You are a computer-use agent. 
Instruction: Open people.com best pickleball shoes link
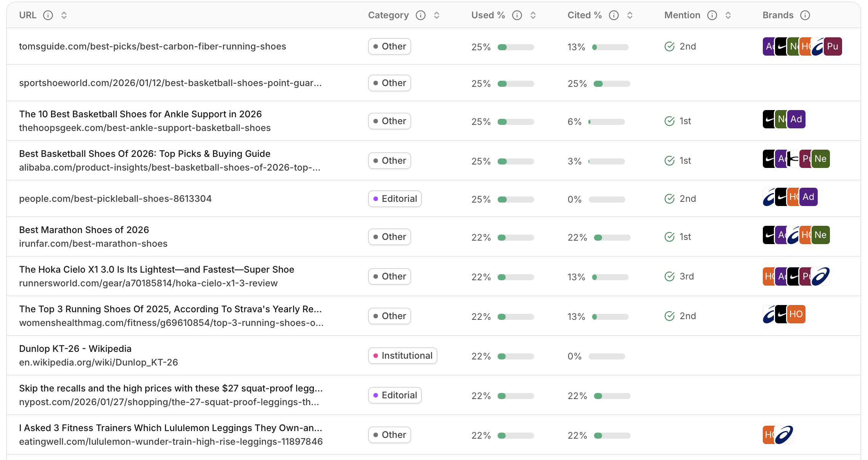coord(115,199)
